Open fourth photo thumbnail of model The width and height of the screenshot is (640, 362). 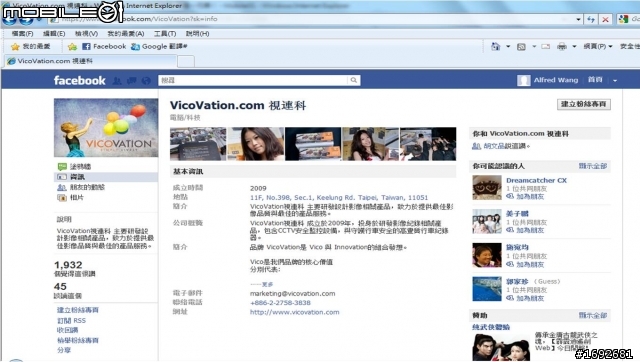pos(371,144)
